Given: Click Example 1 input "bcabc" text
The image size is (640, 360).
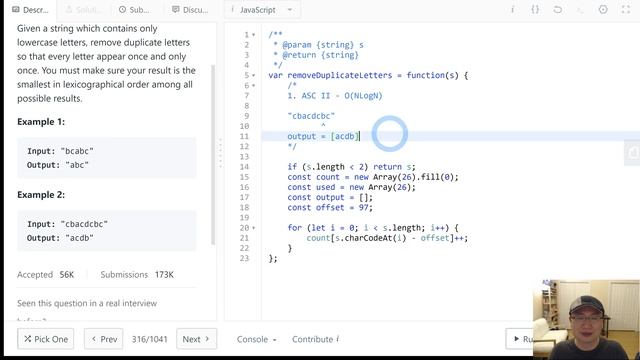Looking at the screenshot, I should [x=60, y=151].
